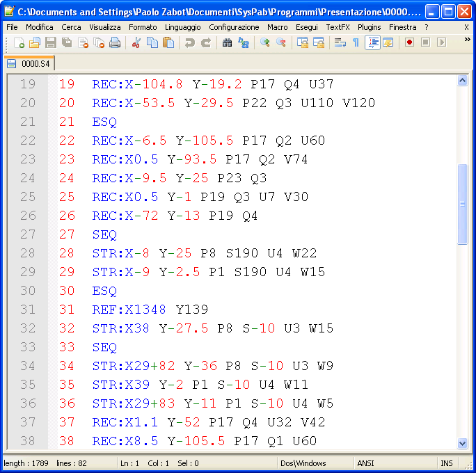Click the 'ESQ' keyword on line 21
This screenshot has width=476, height=473.
[x=104, y=122]
